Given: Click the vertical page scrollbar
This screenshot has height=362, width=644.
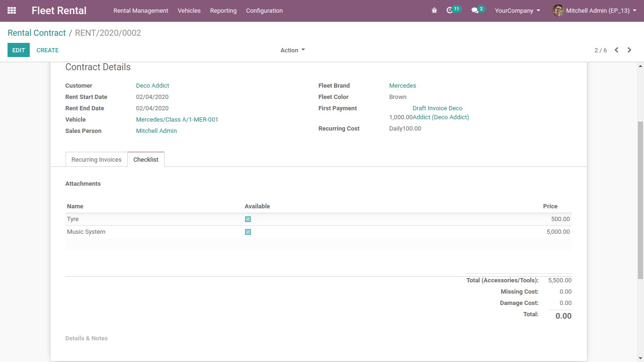Looking at the screenshot, I should pyautogui.click(x=640, y=200).
